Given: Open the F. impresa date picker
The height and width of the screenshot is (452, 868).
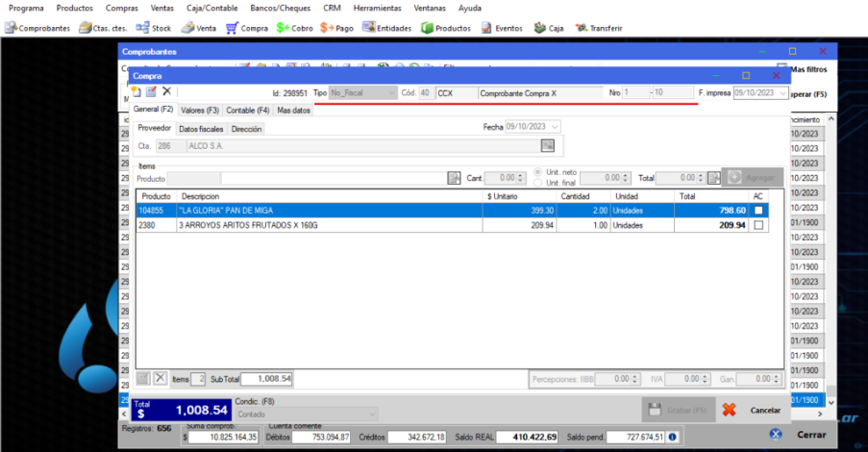Looking at the screenshot, I should [780, 93].
